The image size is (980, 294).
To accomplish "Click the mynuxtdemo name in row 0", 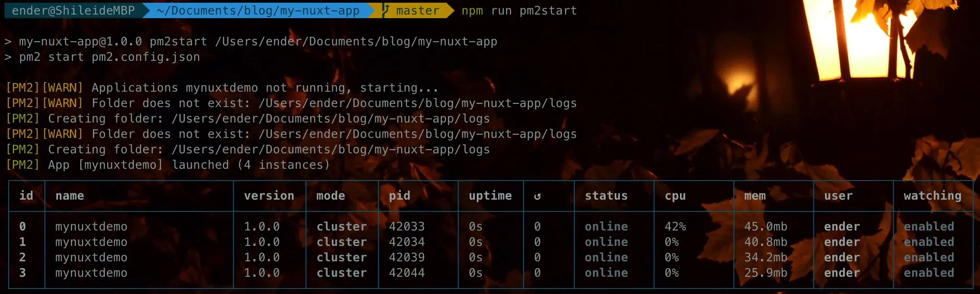I will coord(92,226).
